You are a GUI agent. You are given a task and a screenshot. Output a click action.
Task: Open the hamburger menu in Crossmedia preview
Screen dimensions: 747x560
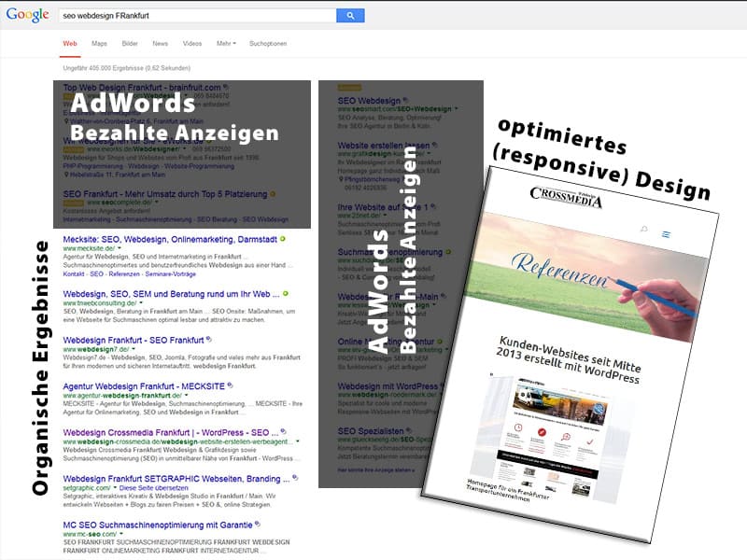coord(666,234)
